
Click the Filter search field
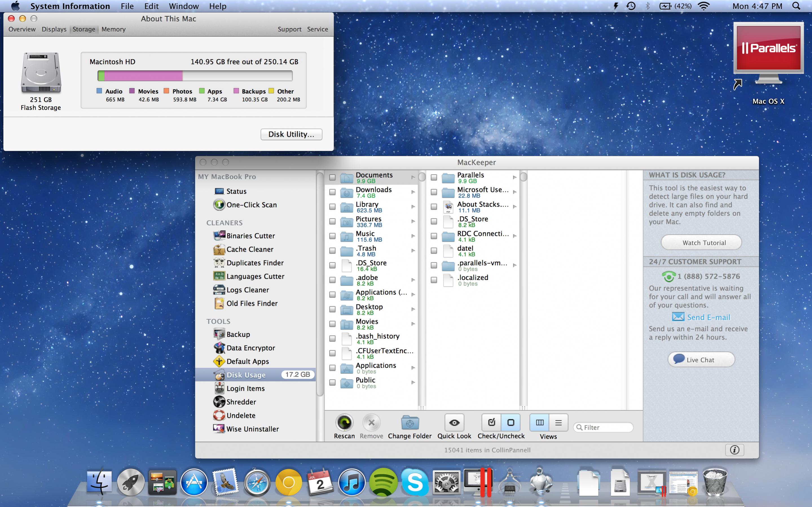point(603,427)
